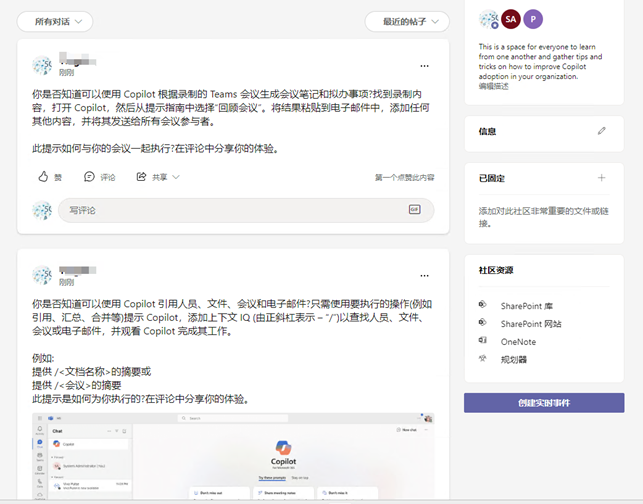Screen dimensions: 643x504
Task: Click the community description paragraph
Action: tap(540, 62)
